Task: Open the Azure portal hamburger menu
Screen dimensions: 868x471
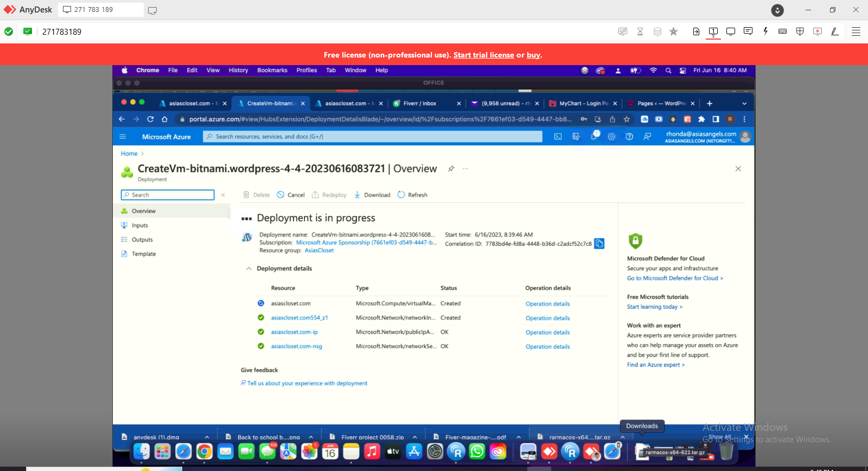Action: coord(123,137)
